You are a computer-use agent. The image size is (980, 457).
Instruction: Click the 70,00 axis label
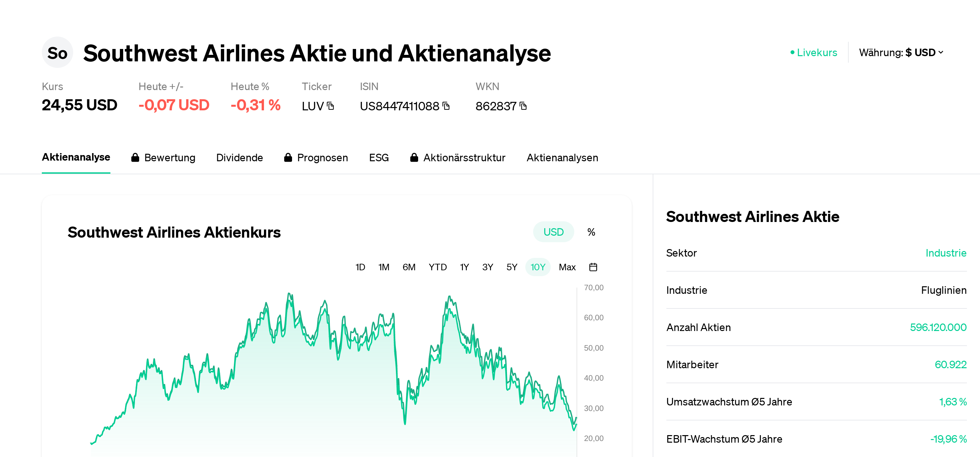[x=594, y=288]
